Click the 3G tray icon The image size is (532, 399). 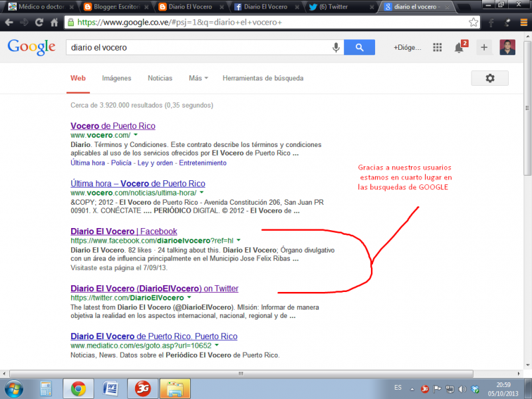(424, 389)
